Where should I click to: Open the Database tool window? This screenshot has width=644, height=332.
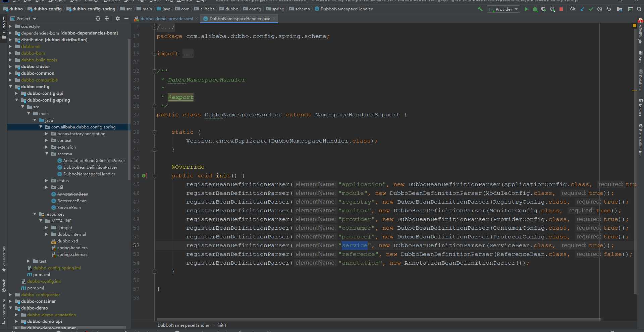tap(640, 80)
